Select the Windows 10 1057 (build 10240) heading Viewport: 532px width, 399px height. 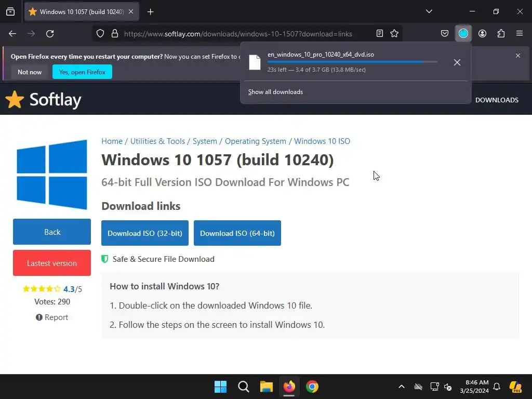pos(218,160)
